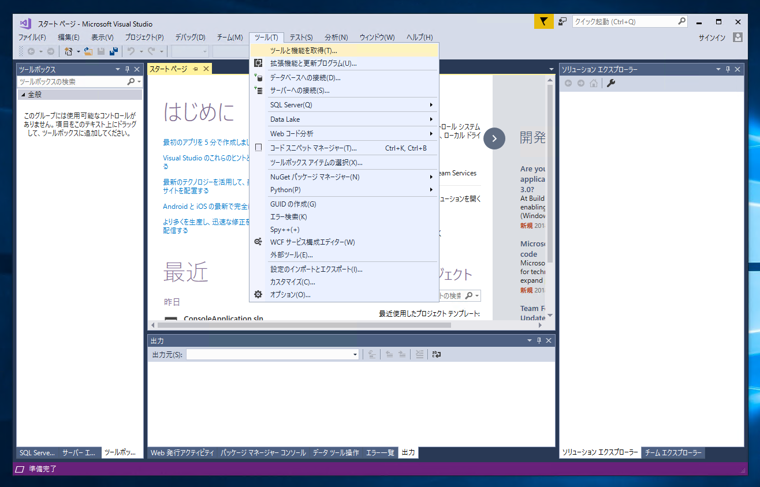This screenshot has height=487, width=760.
Task: Click the New Project toolbar icon
Action: 68,51
